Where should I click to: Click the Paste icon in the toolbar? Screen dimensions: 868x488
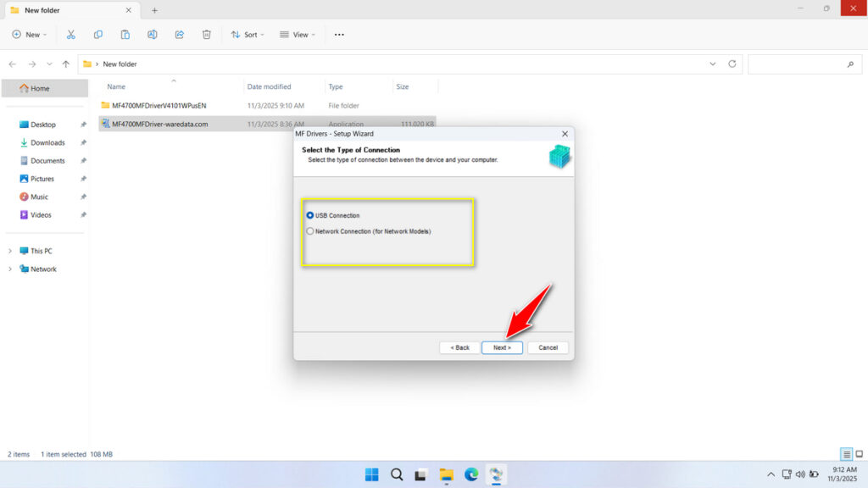(125, 34)
